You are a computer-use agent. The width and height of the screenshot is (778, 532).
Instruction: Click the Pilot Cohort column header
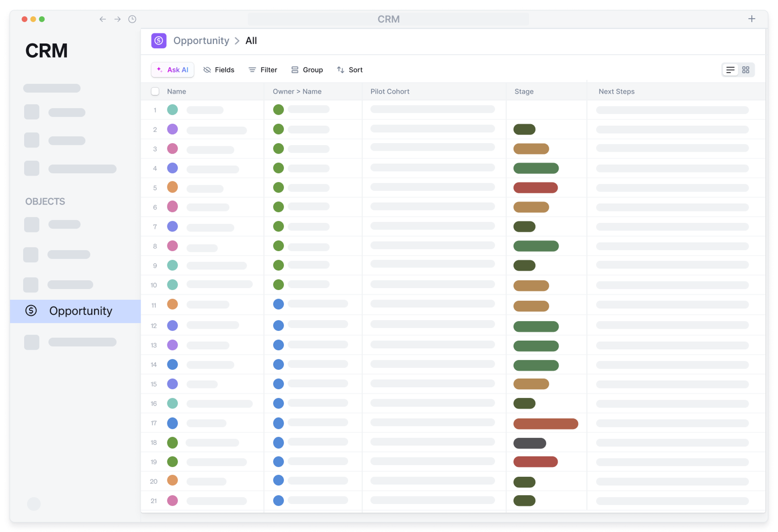(389, 91)
